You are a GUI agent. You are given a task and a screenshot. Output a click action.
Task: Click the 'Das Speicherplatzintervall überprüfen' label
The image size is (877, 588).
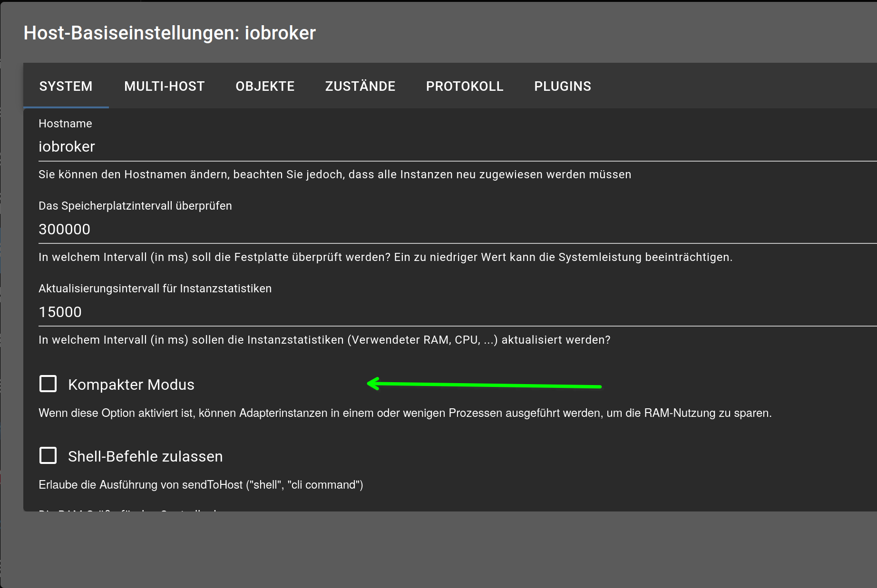click(x=135, y=206)
